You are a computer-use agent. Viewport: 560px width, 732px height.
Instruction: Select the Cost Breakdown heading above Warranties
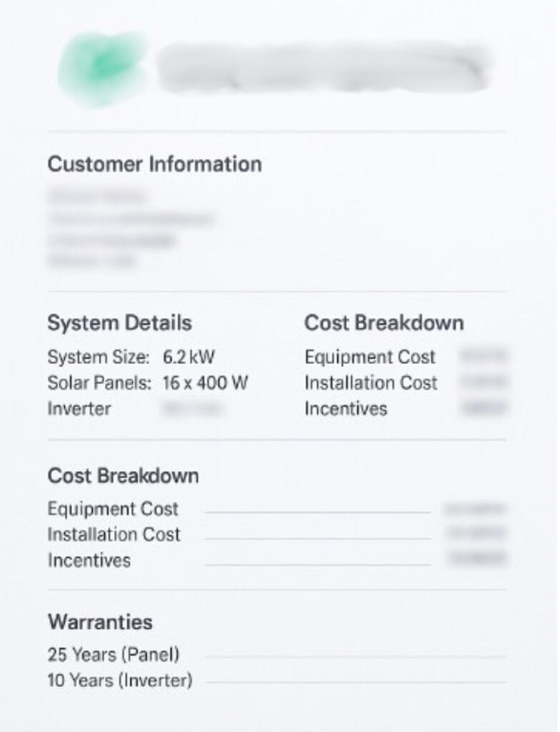click(x=123, y=476)
